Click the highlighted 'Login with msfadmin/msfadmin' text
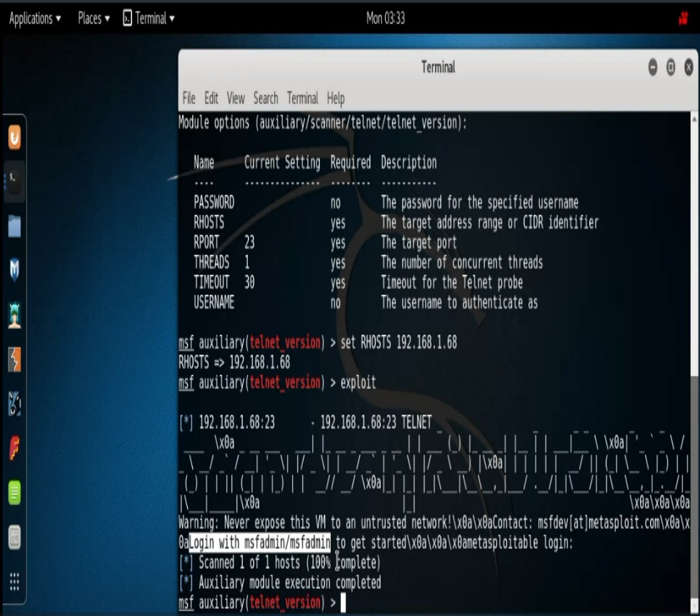This screenshot has height=616, width=700. (260, 542)
